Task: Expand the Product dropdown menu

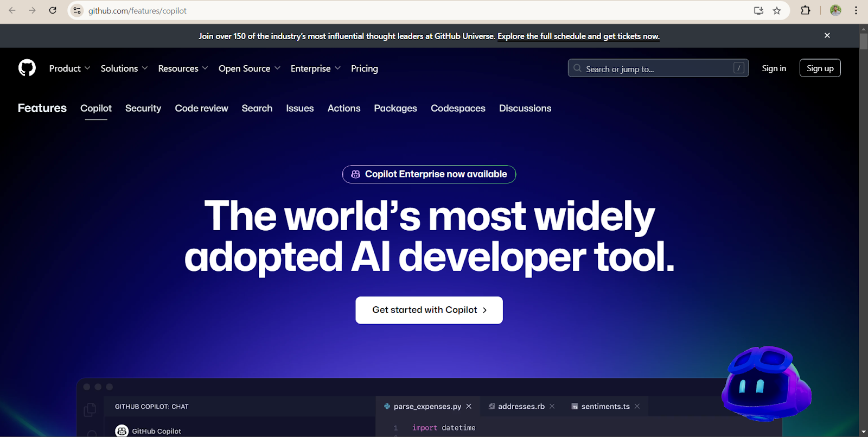Action: point(69,68)
